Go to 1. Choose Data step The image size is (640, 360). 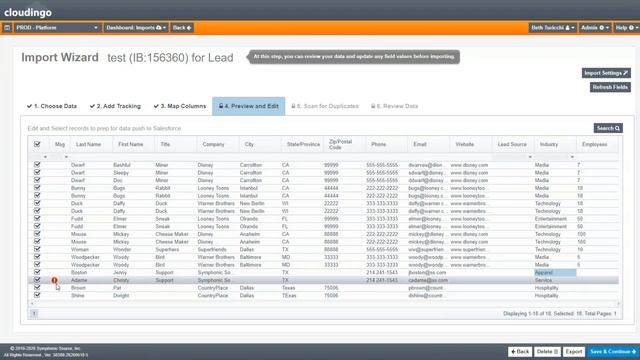[x=52, y=106]
